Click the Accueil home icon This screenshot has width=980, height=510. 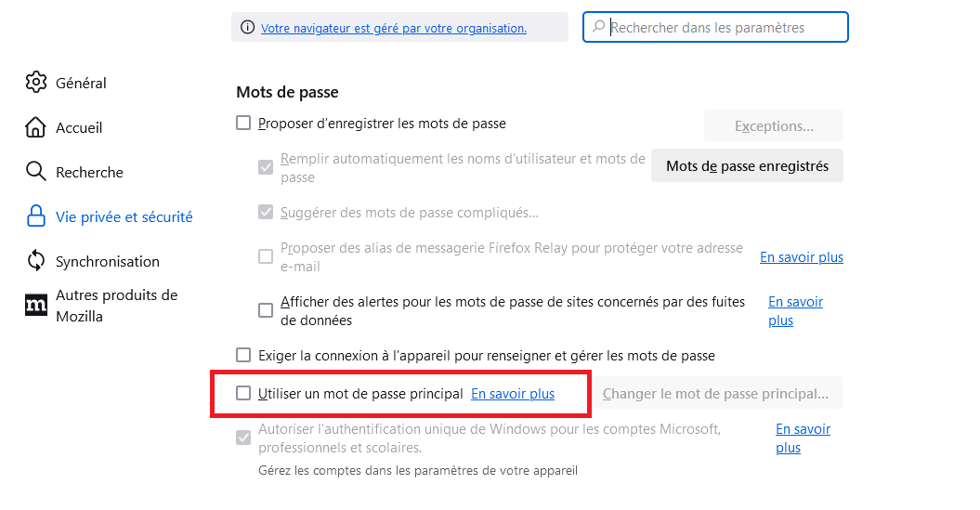tap(36, 127)
